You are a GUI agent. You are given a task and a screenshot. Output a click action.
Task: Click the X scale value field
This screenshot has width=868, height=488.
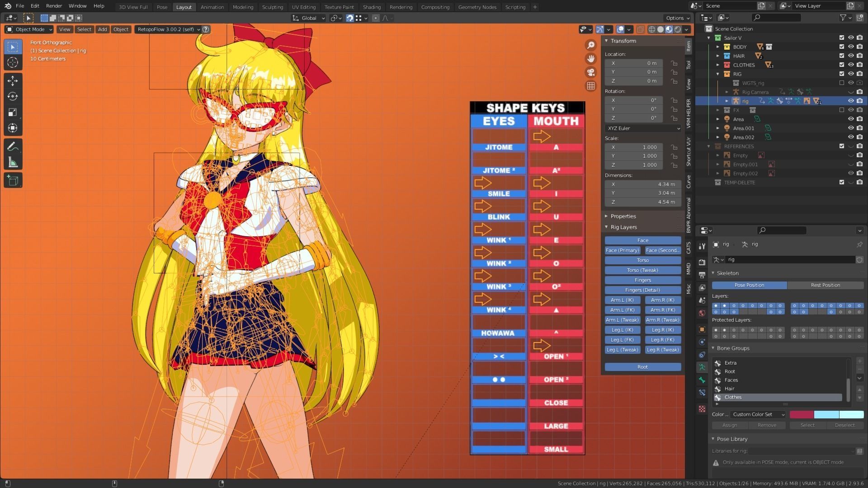click(634, 147)
